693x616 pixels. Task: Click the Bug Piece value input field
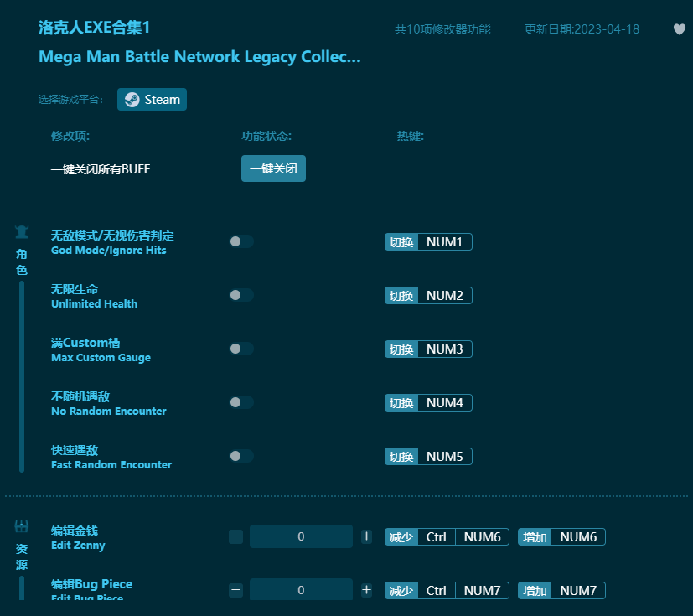301,589
